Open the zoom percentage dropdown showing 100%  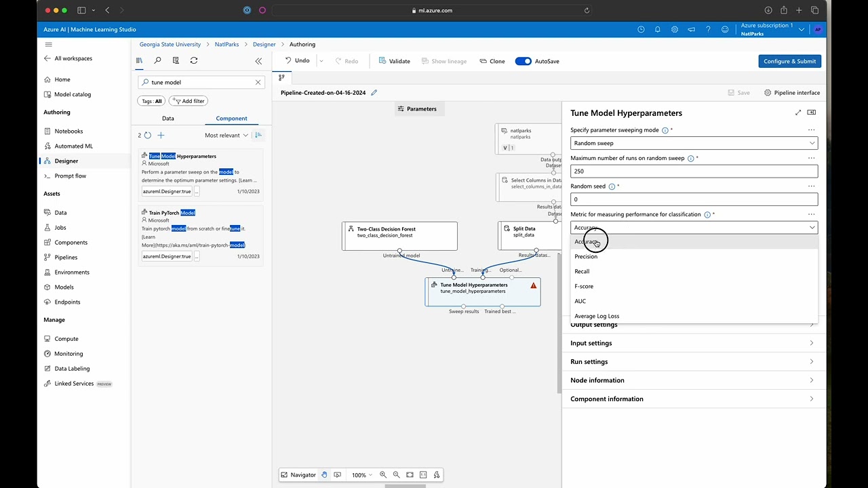tap(362, 475)
